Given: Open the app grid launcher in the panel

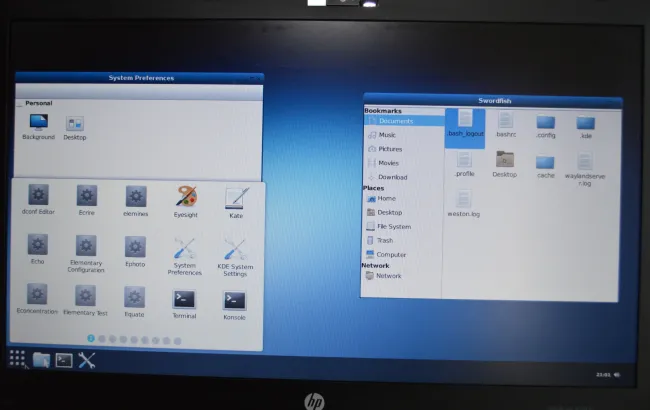Looking at the screenshot, I should pyautogui.click(x=17, y=359).
